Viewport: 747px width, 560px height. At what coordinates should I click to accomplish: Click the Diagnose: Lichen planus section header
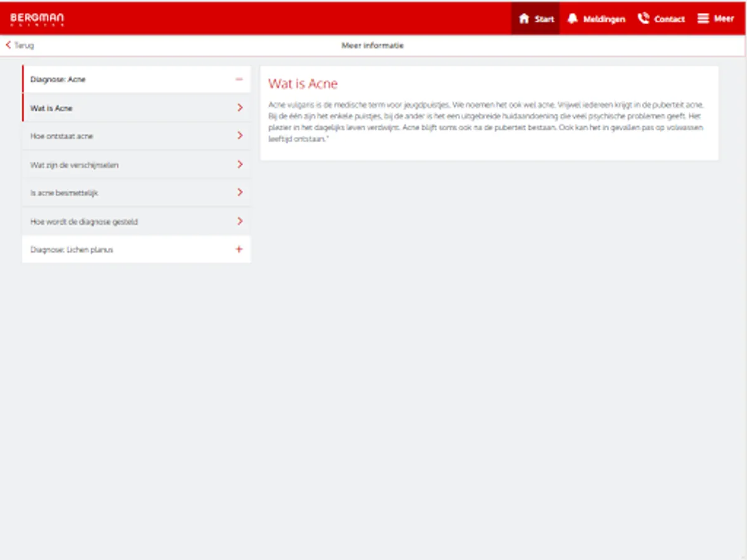(136, 249)
